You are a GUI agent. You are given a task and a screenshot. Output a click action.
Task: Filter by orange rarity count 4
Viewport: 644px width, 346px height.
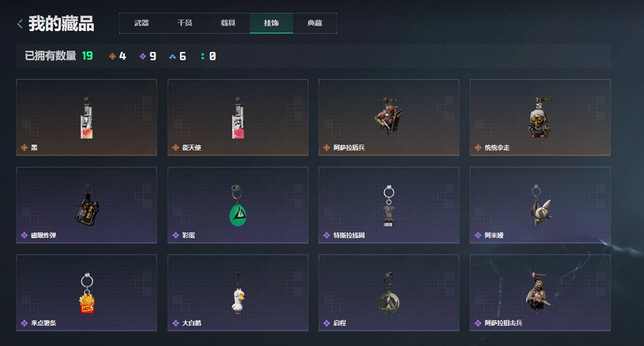118,56
